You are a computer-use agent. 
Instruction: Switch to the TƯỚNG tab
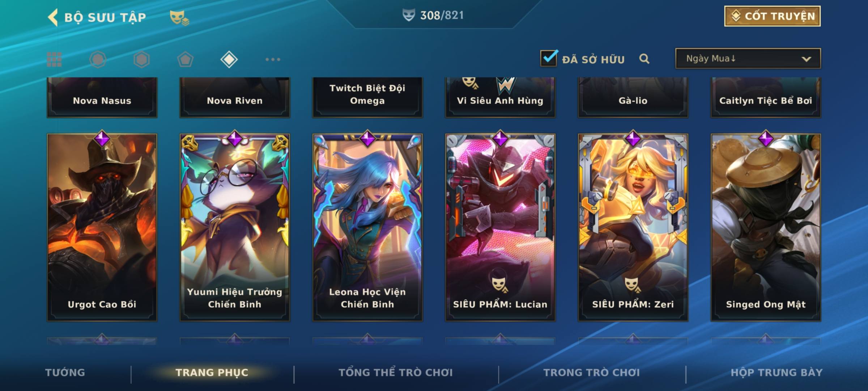(65, 373)
